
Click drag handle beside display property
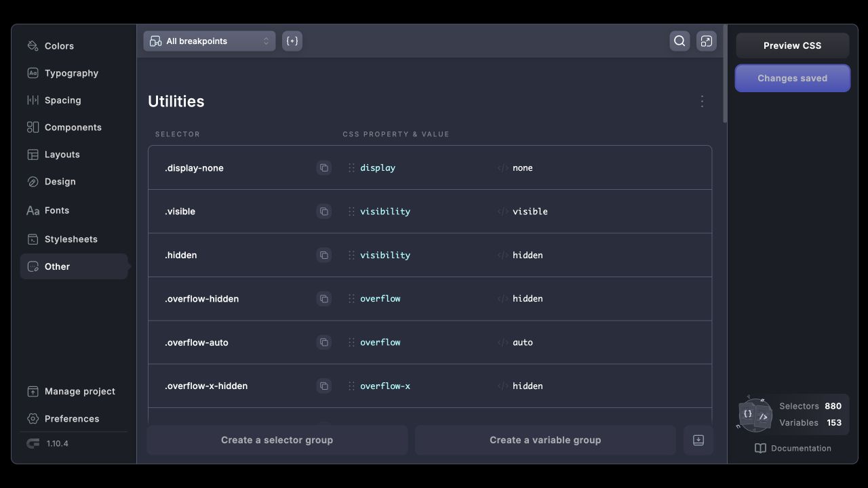point(351,167)
